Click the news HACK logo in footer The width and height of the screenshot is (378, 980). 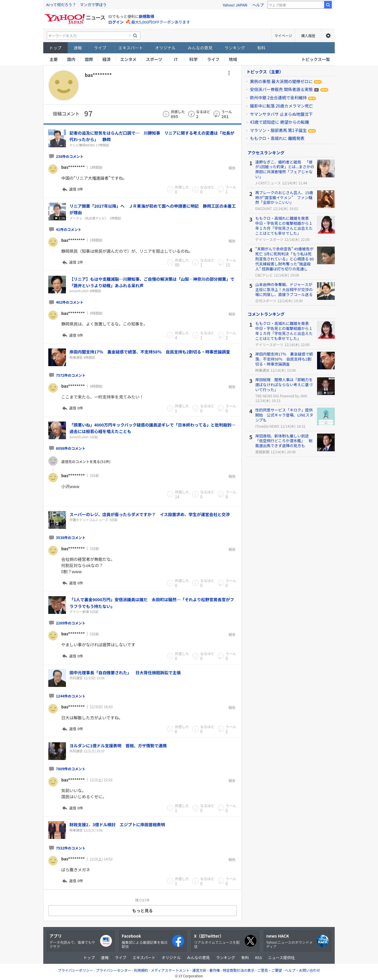point(323,941)
